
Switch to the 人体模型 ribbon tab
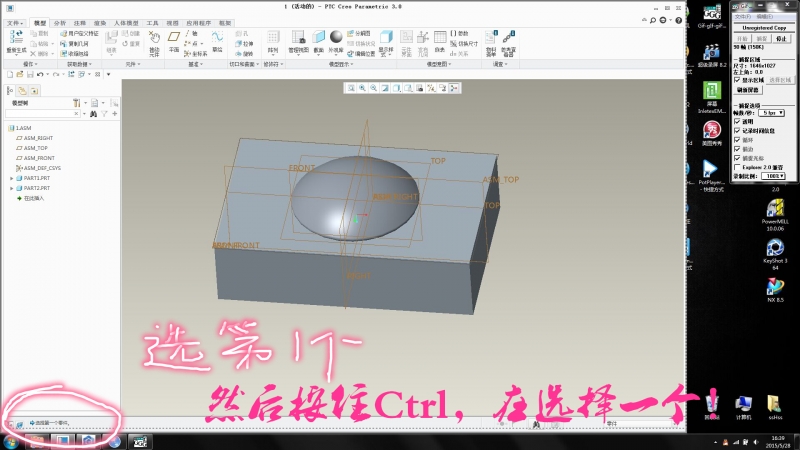126,23
